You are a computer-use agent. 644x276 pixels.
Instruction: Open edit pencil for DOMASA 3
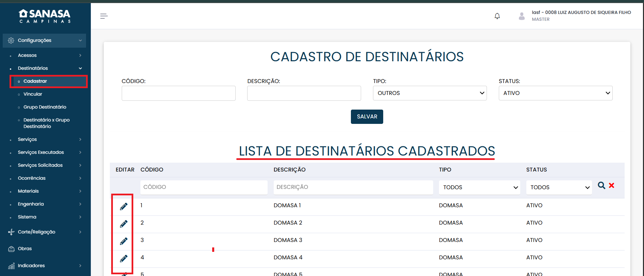pos(124,241)
